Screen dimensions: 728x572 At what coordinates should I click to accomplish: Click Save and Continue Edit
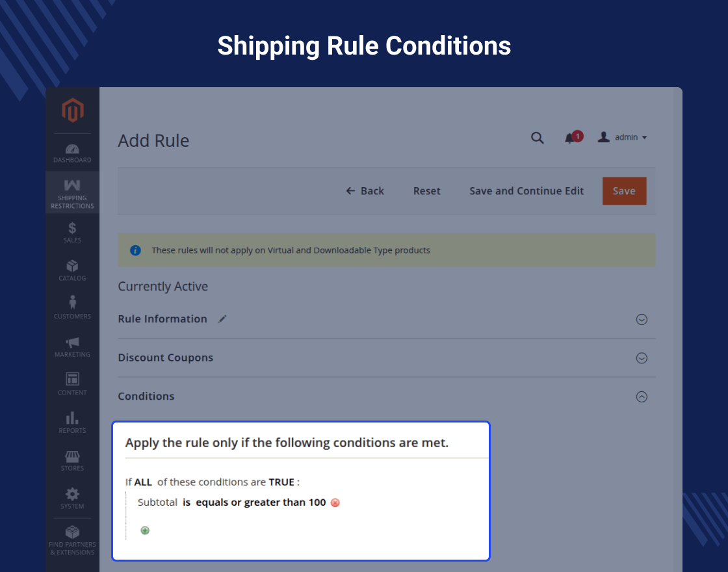[x=526, y=191]
